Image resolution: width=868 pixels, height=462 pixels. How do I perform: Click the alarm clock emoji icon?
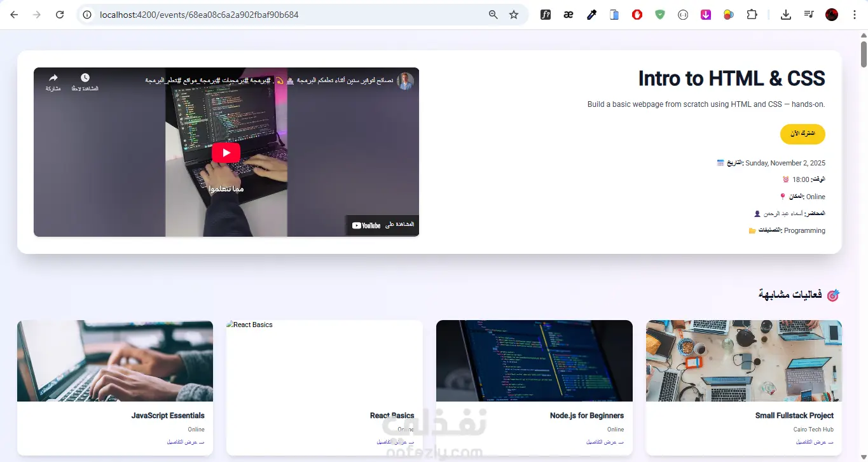click(x=786, y=179)
